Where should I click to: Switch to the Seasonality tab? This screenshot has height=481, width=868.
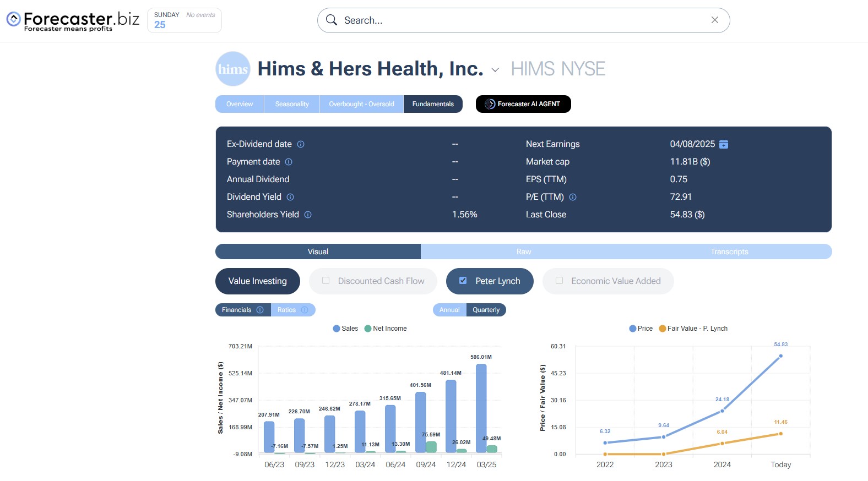292,104
